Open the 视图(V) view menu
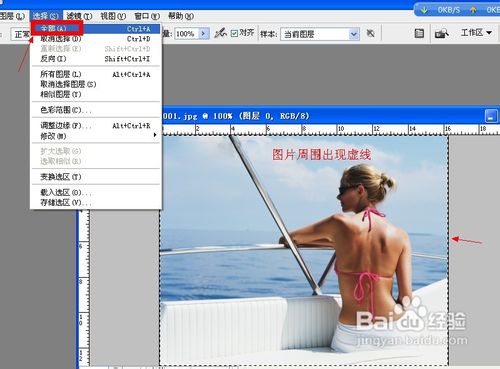Screen dimensions: 500x369 point(113,16)
